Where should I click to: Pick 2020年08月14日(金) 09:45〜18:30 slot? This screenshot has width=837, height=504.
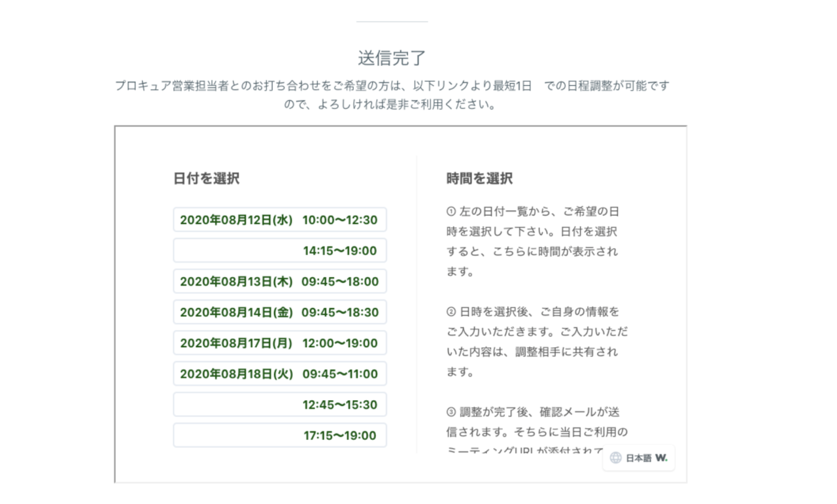[280, 312]
